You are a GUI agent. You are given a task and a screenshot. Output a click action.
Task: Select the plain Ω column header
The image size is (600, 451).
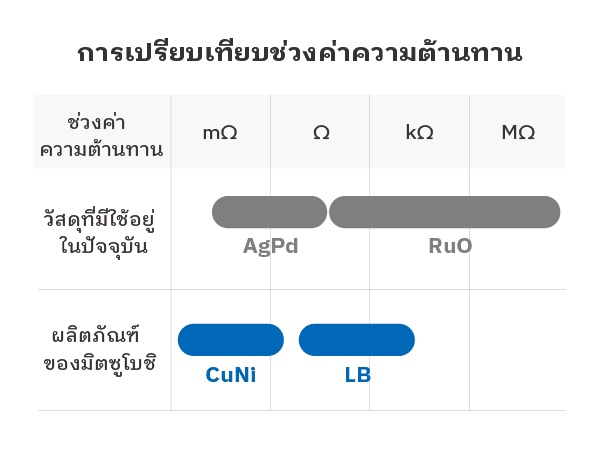[x=320, y=132]
